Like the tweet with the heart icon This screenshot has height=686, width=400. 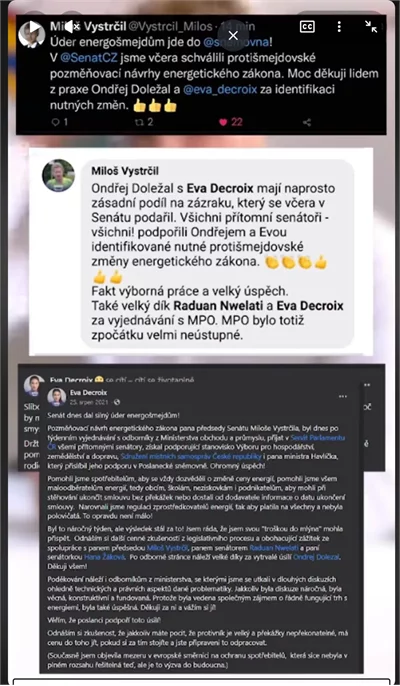[x=223, y=122]
